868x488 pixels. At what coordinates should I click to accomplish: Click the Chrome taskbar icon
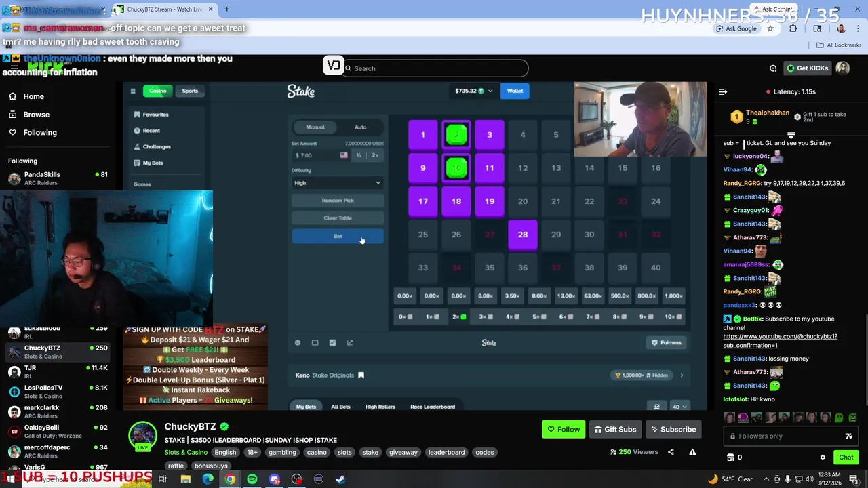coord(231,479)
